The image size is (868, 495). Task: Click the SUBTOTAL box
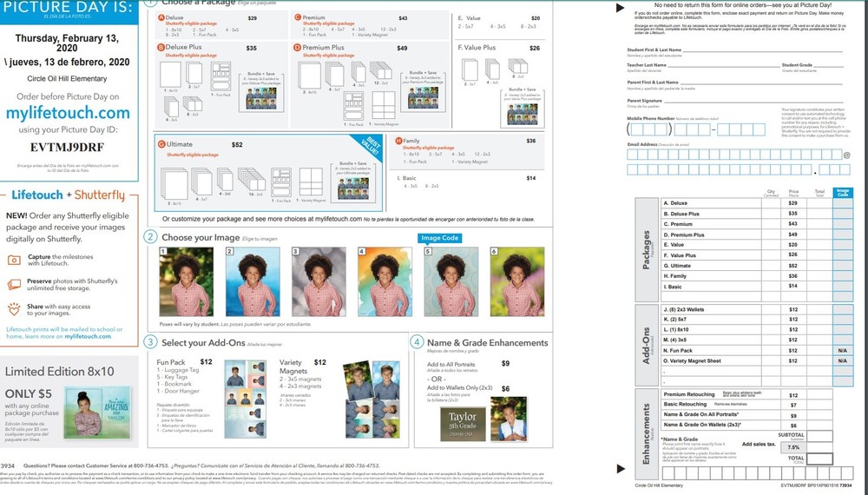[820, 436]
